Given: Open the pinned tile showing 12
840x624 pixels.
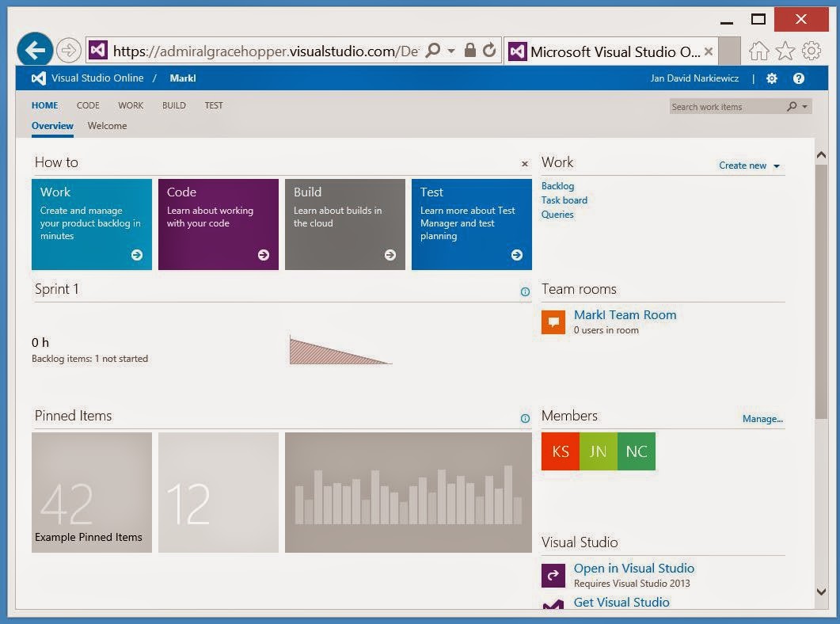Looking at the screenshot, I should coord(218,493).
